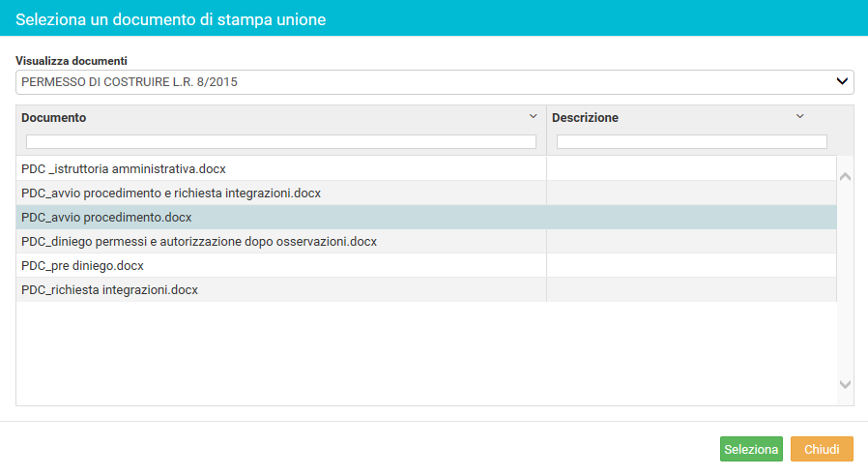The image size is (868, 476).
Task: Click the description cell of PDC_pre diniego row
Action: (x=691, y=265)
